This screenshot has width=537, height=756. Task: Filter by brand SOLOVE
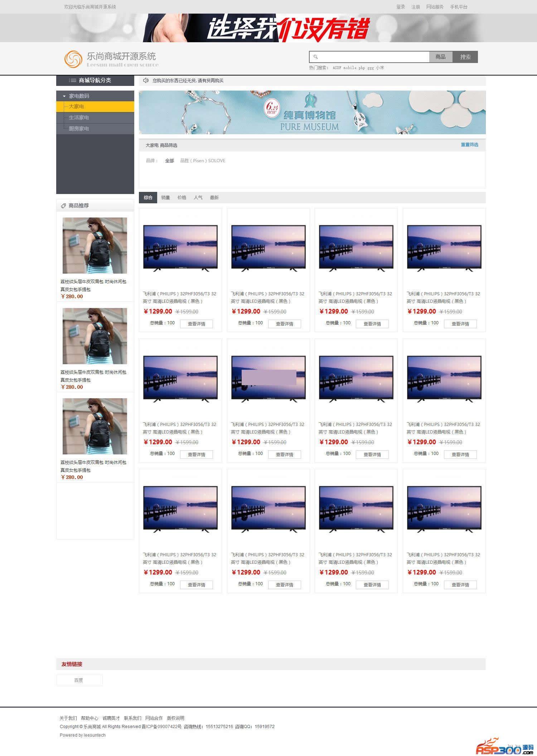tap(217, 161)
